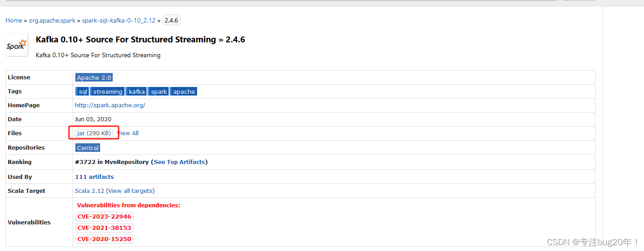
Task: Open View all targets link
Action: tap(131, 191)
